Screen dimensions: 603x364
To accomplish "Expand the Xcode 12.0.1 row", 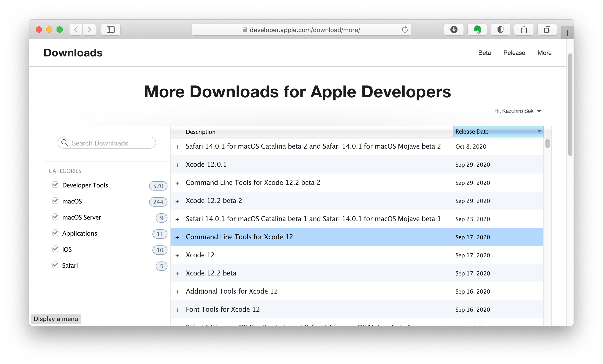I will 177,165.
